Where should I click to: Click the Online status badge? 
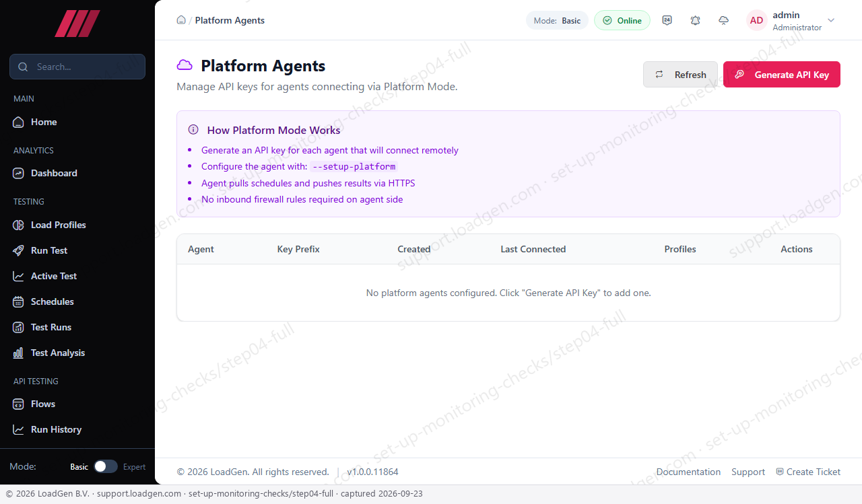point(622,20)
